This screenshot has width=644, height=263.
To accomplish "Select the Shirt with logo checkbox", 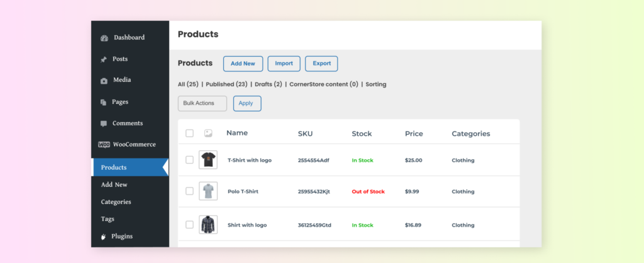I will click(190, 225).
